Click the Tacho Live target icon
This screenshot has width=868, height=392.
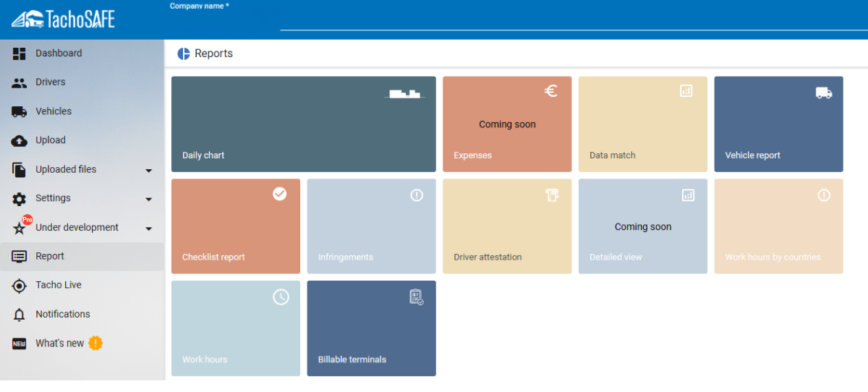[20, 286]
